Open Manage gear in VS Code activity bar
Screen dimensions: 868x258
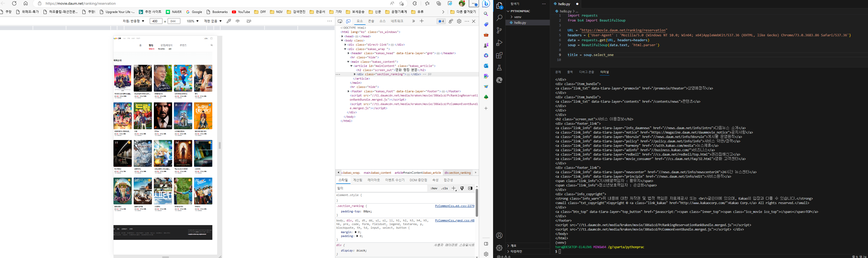pyautogui.click(x=499, y=248)
